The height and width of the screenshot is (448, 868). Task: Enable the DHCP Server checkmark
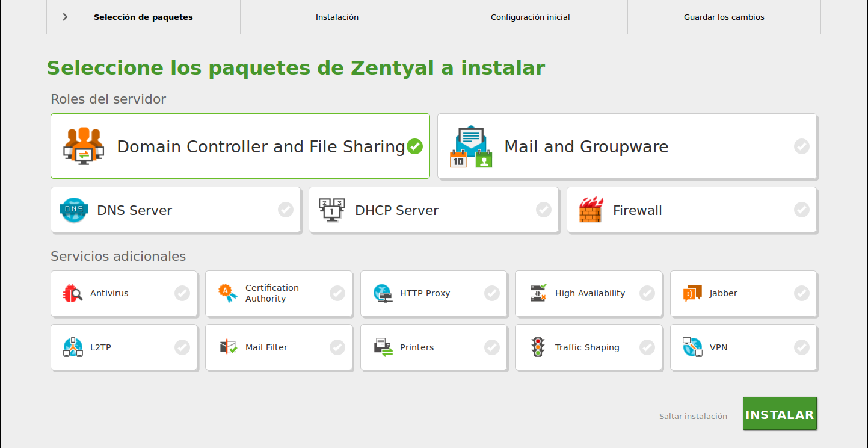(x=544, y=210)
